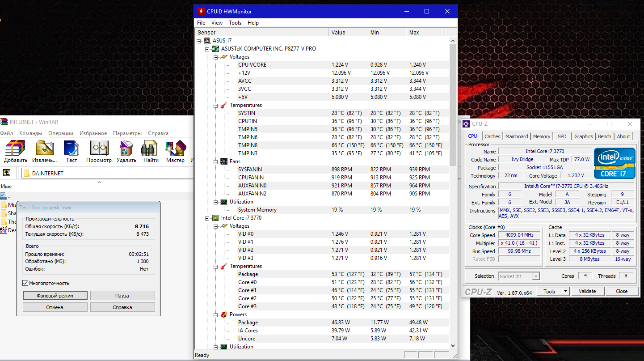Click the Value column header in HWMonitor
Viewport: 644px width, 361px height.
tap(348, 32)
